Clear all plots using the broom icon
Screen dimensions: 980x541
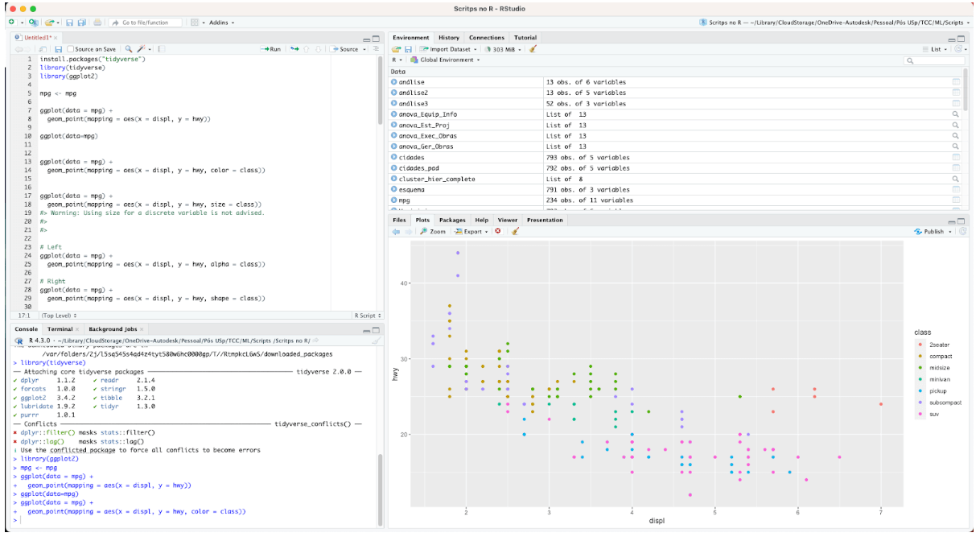514,231
